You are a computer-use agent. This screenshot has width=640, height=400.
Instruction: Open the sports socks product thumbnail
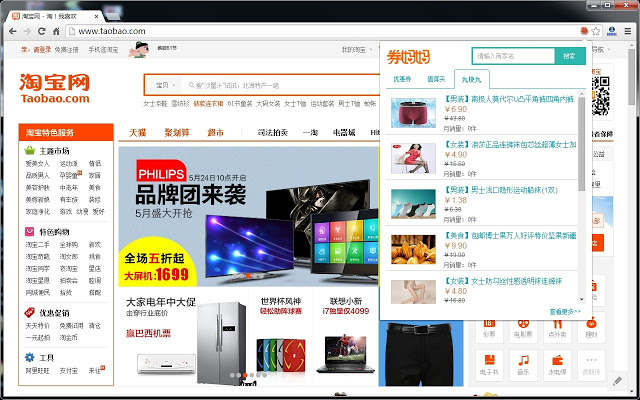[413, 204]
